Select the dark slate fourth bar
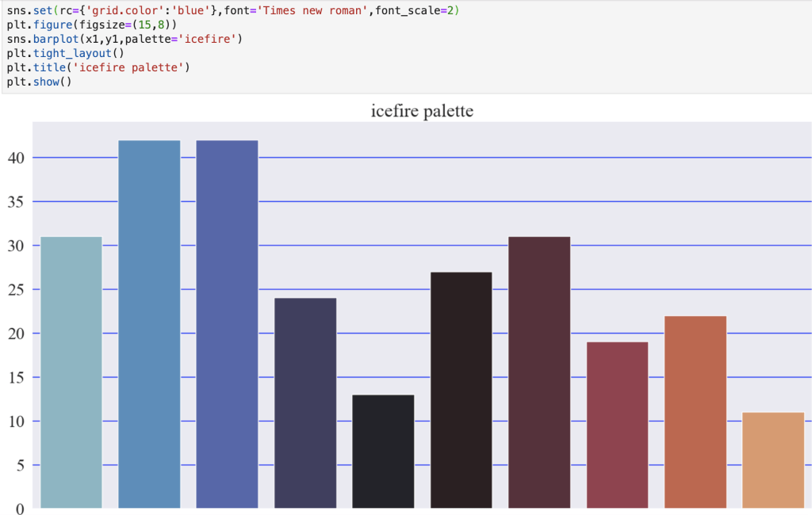 coord(305,402)
